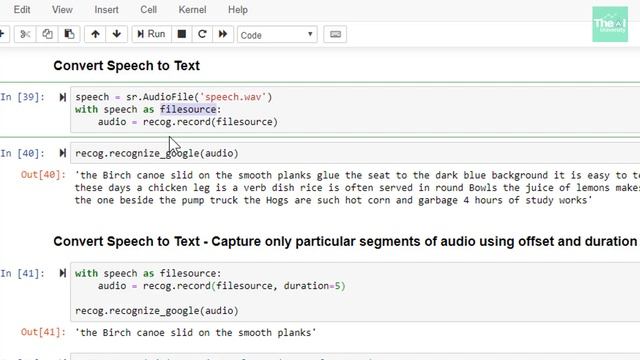Open the Help menu
Screen dimensions: 640x360
[238, 10]
